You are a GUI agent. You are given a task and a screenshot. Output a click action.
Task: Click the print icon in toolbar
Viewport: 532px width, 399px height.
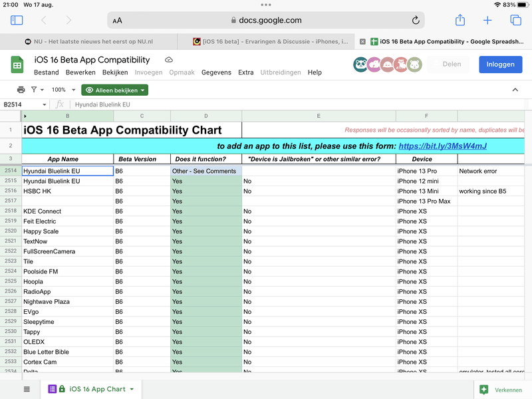(21, 90)
